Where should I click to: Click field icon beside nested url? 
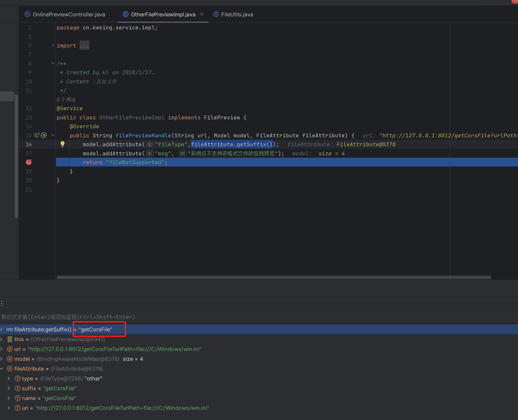(x=18, y=408)
